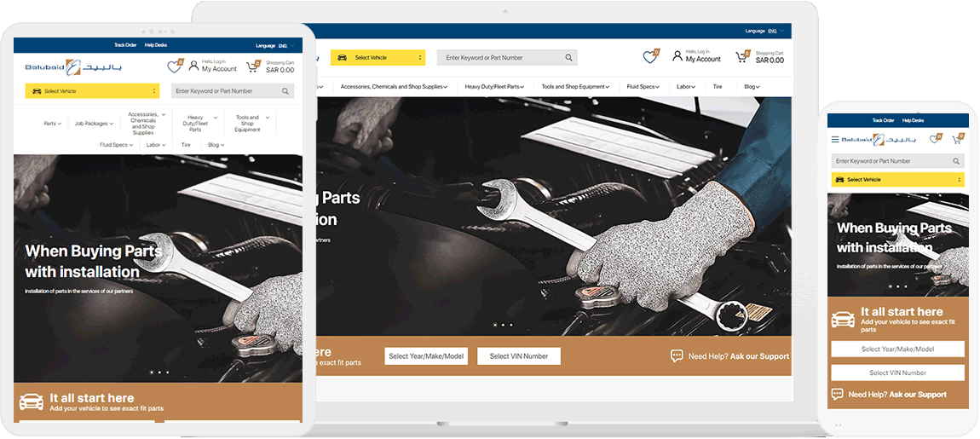Image resolution: width=980 pixels, height=439 pixels.
Task: Click the white car icon on the phone
Action: [x=843, y=320]
